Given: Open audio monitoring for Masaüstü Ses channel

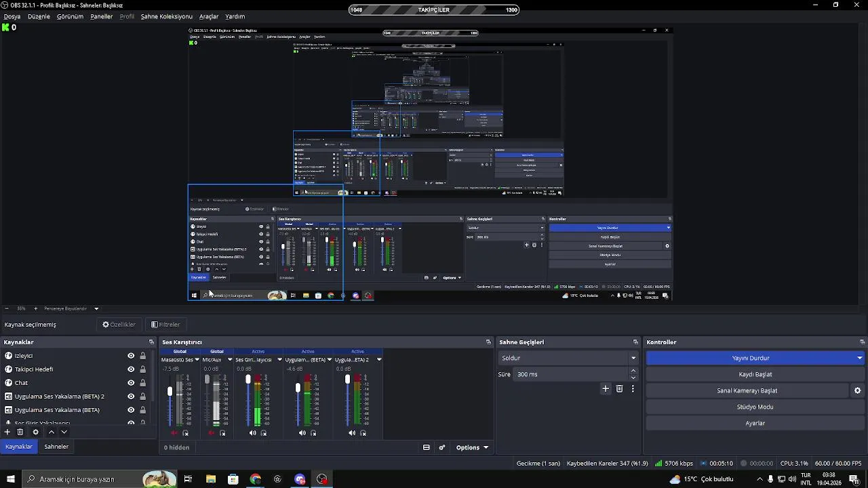Looking at the screenshot, I should pos(186,433).
